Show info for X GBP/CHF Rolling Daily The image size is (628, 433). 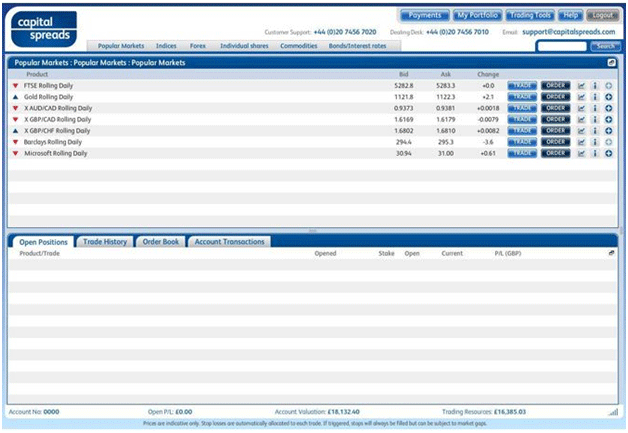[x=595, y=131]
